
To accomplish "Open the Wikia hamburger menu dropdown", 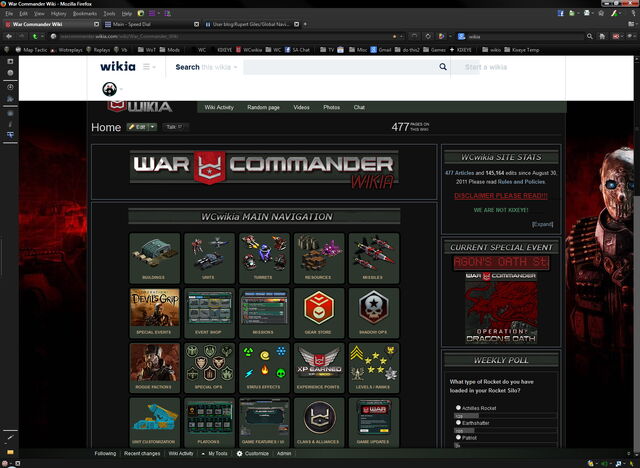I will point(149,67).
